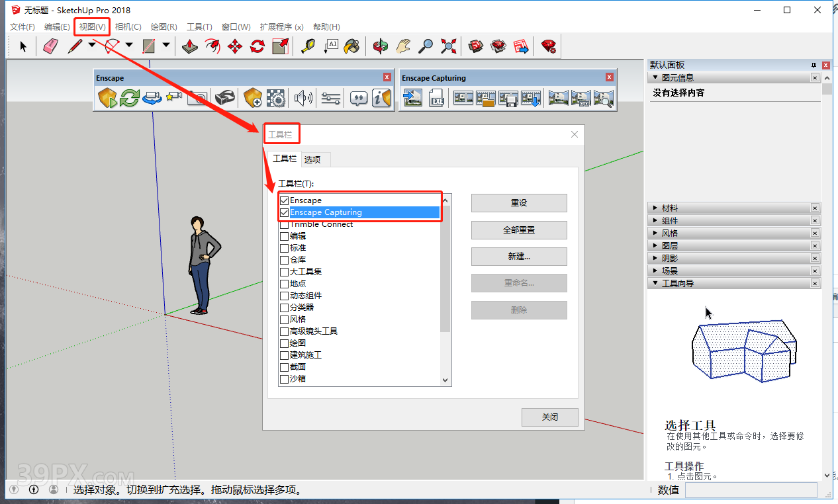Click the Zoom Extents icon

(x=449, y=46)
